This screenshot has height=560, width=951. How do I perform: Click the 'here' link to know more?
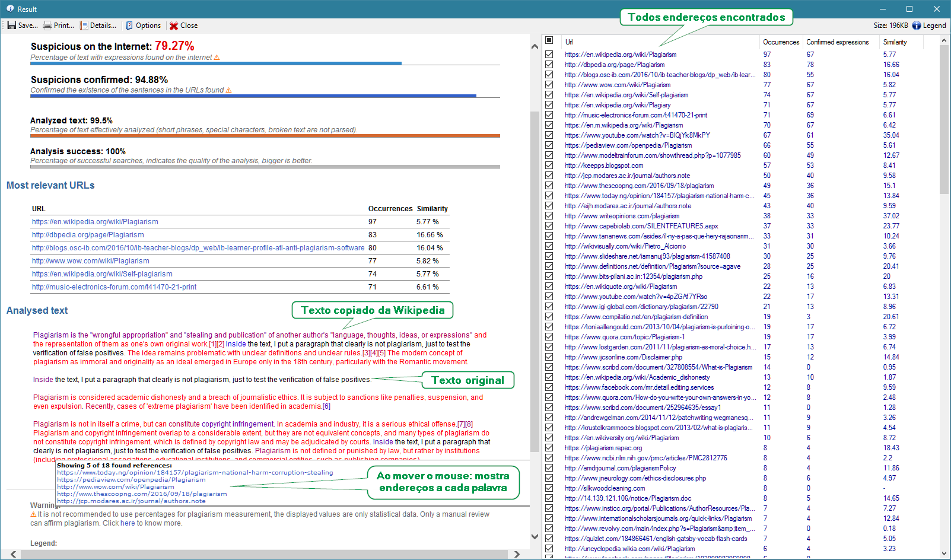point(128,523)
